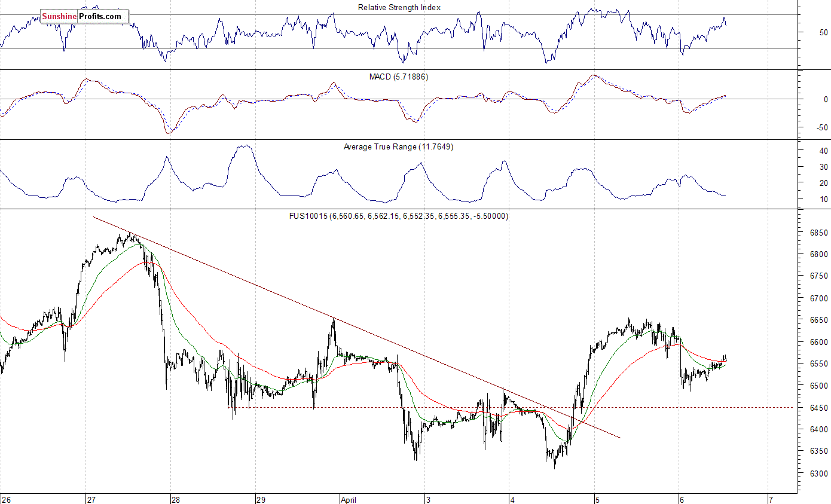Click the FUS10015 price header text
This screenshot has height=504, width=831.
pyautogui.click(x=399, y=216)
